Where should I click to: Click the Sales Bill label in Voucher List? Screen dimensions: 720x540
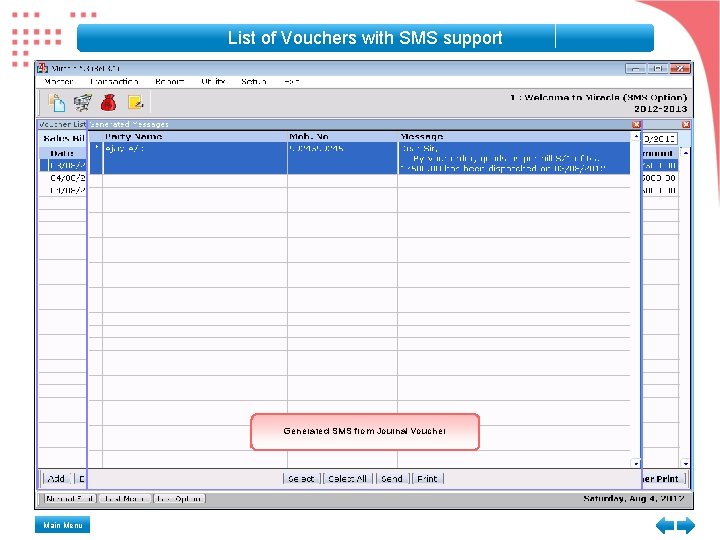coord(64,139)
